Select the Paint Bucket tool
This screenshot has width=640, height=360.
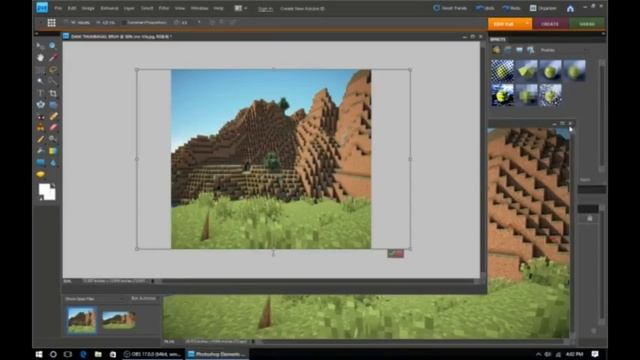click(40, 151)
